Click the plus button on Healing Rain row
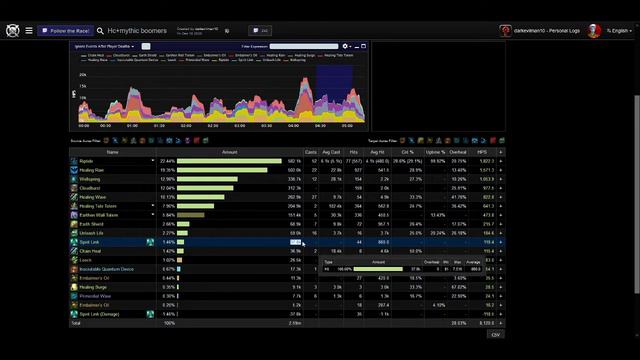This screenshot has width=640, height=360. click(x=501, y=170)
